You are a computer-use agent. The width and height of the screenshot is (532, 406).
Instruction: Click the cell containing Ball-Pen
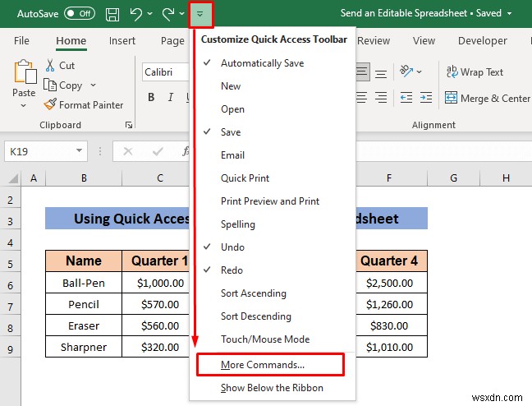[84, 283]
